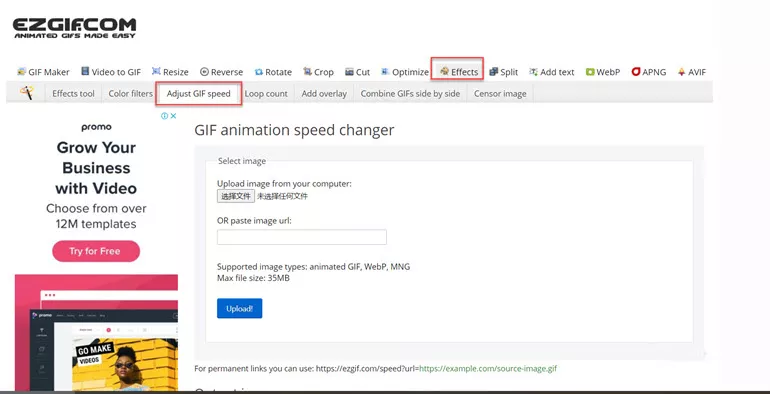
Task: Click the Reverse tool icon
Action: click(x=204, y=72)
